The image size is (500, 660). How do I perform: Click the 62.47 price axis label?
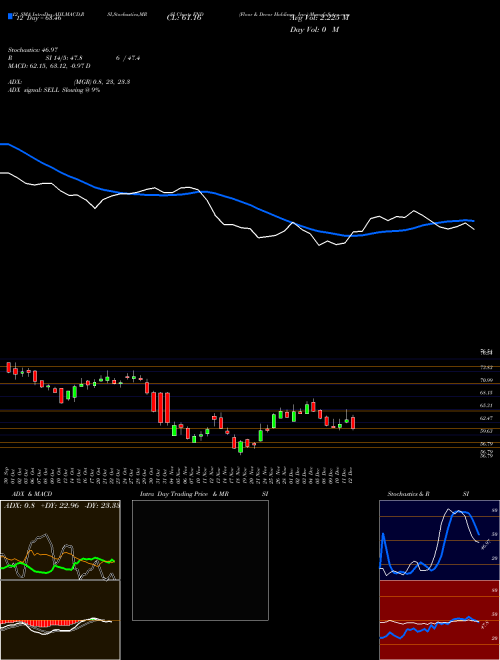coord(487,418)
